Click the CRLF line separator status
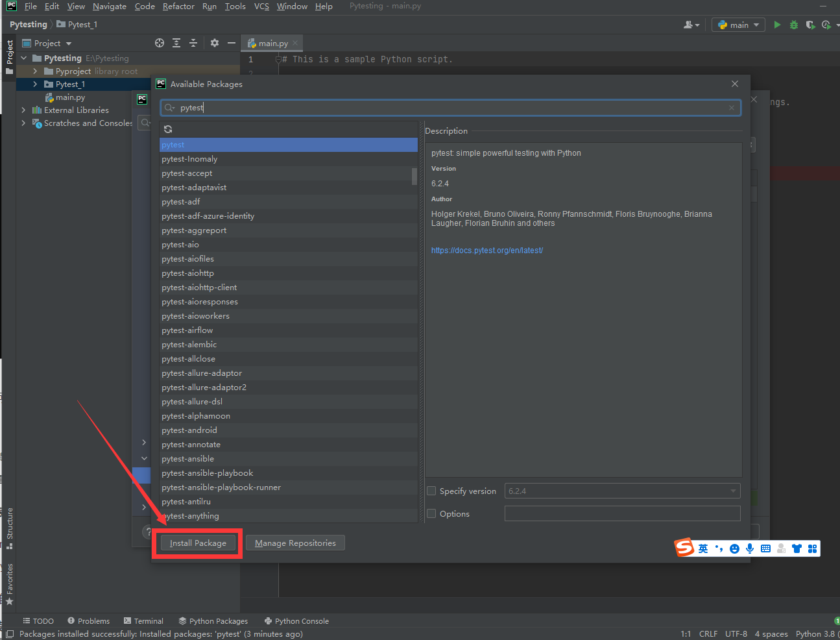 tap(708, 634)
